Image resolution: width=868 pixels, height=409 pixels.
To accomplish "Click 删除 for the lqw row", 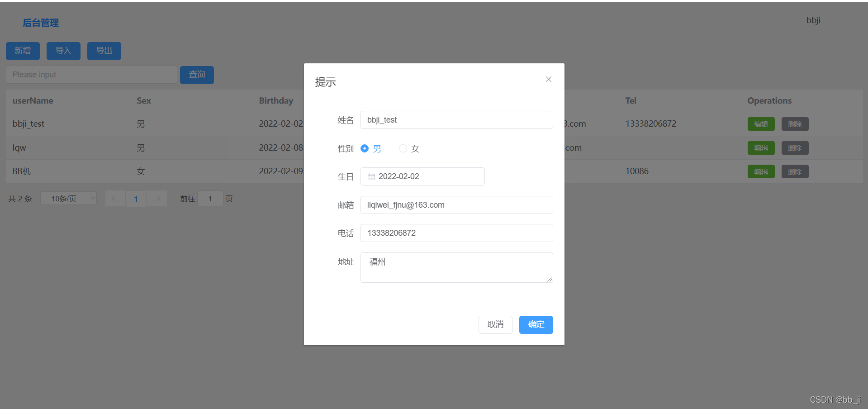I will pyautogui.click(x=795, y=148).
